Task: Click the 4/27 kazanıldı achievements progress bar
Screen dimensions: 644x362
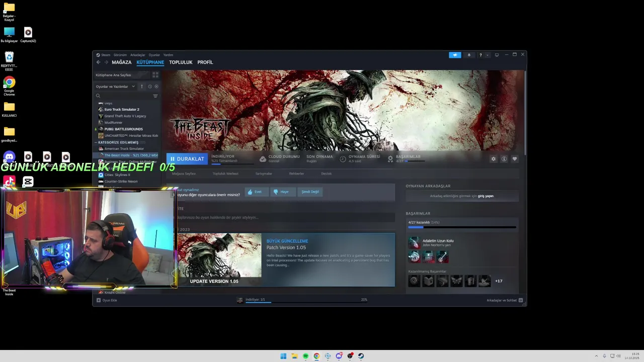Action: (462, 228)
